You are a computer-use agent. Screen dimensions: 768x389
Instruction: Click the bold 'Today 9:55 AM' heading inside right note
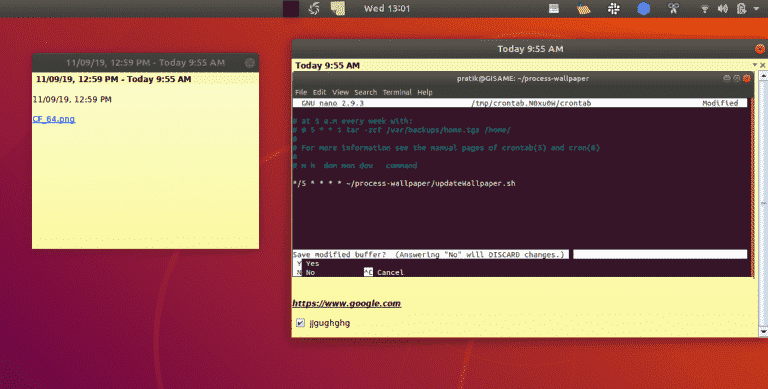point(327,66)
